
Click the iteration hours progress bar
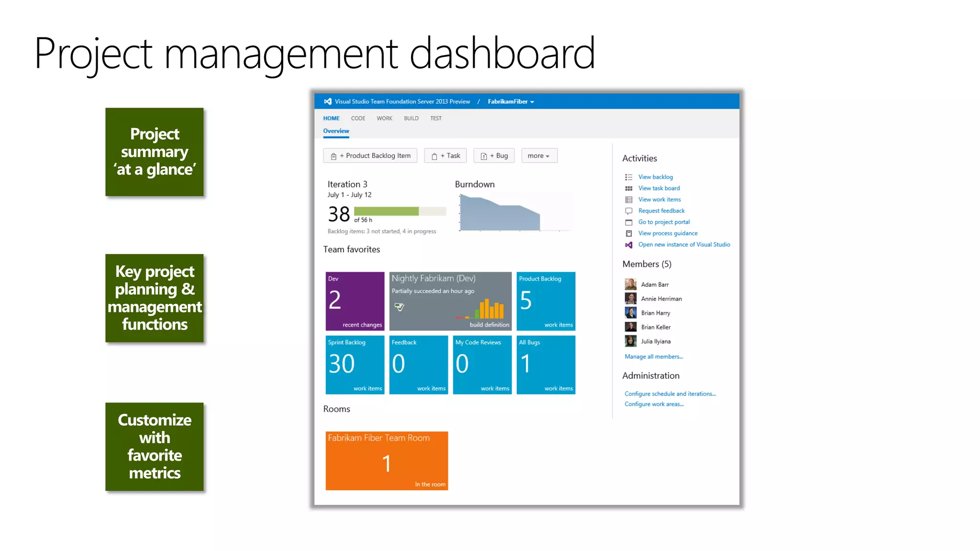[x=400, y=211]
